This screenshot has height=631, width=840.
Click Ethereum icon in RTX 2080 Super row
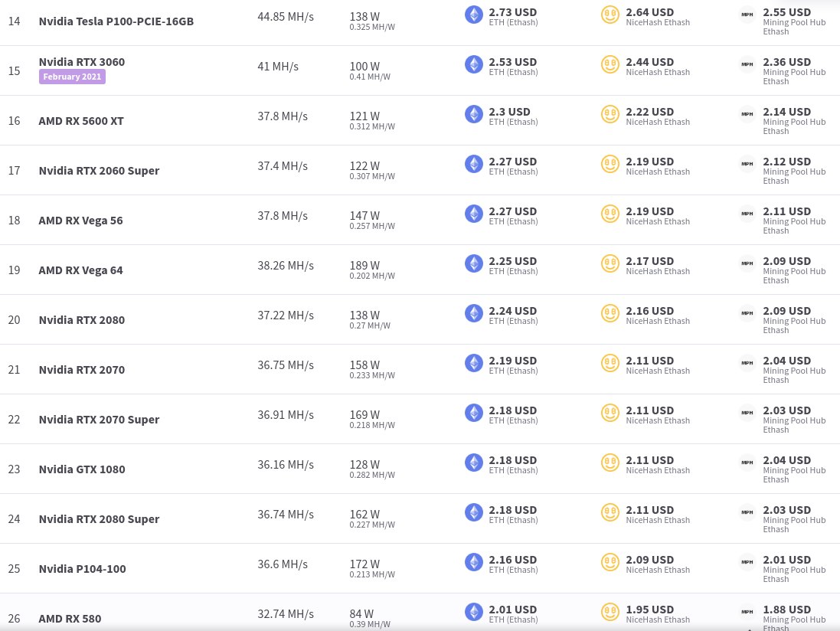coord(473,512)
